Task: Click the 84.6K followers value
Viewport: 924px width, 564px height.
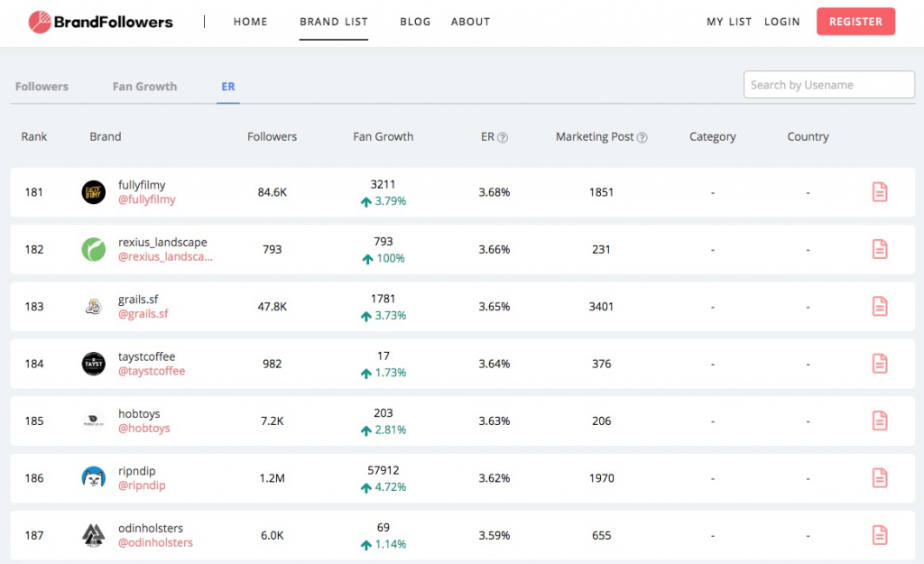Action: coord(273,192)
